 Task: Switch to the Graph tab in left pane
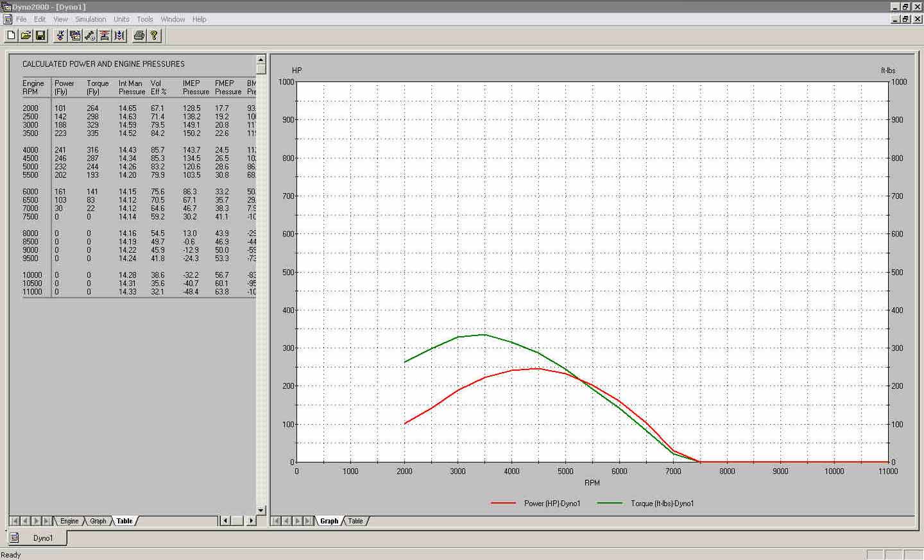coord(98,521)
